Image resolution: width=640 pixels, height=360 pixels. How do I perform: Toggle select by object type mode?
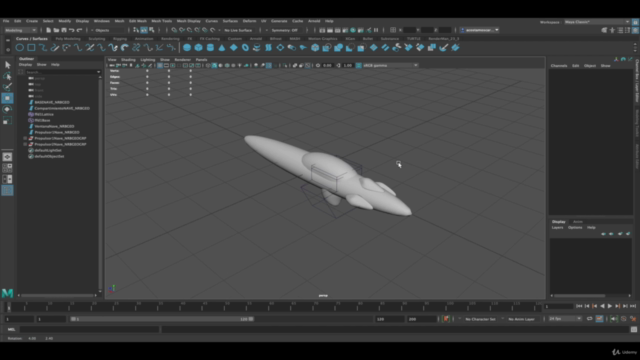144,30
